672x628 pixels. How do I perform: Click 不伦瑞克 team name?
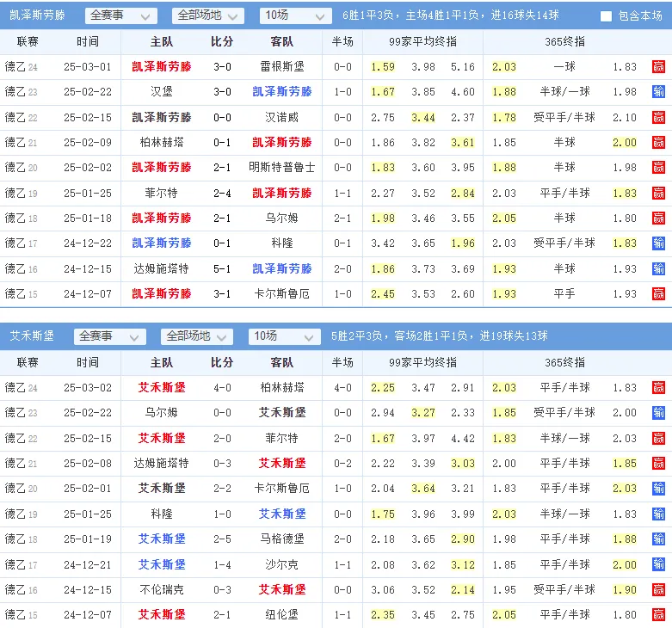tap(161, 590)
